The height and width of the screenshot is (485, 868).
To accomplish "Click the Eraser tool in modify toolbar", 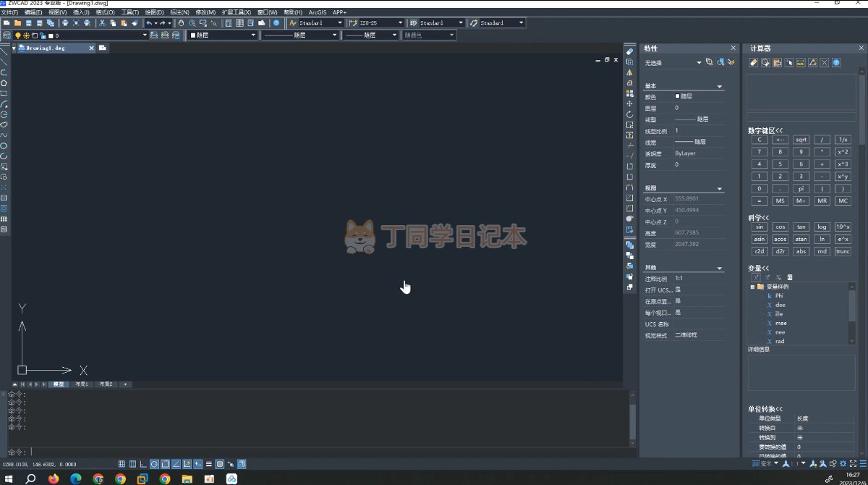I will coord(629,52).
